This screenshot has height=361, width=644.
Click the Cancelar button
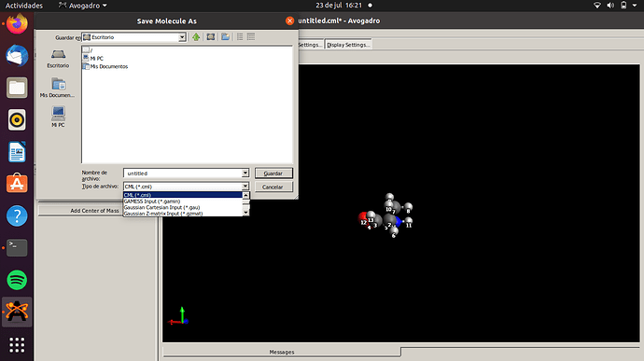point(273,187)
